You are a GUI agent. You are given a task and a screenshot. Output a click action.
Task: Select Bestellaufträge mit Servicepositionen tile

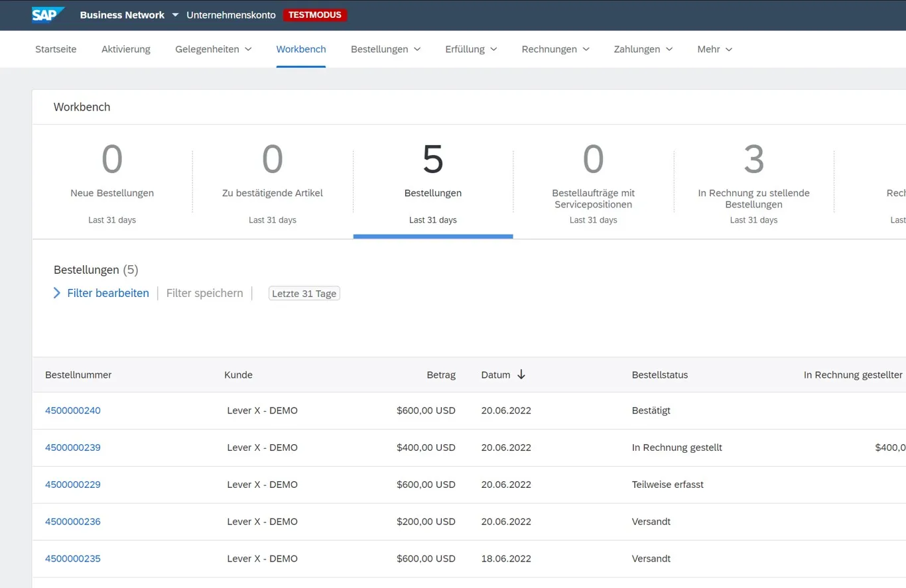click(x=594, y=182)
